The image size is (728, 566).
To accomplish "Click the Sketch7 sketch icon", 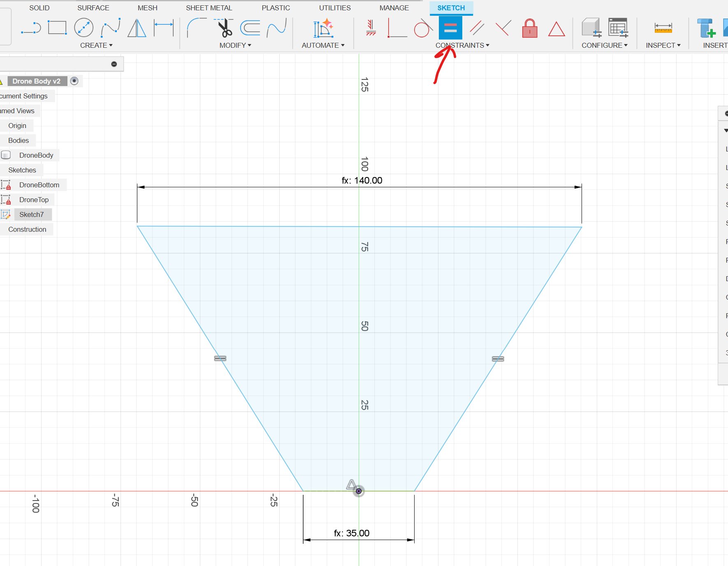I will pyautogui.click(x=6, y=214).
